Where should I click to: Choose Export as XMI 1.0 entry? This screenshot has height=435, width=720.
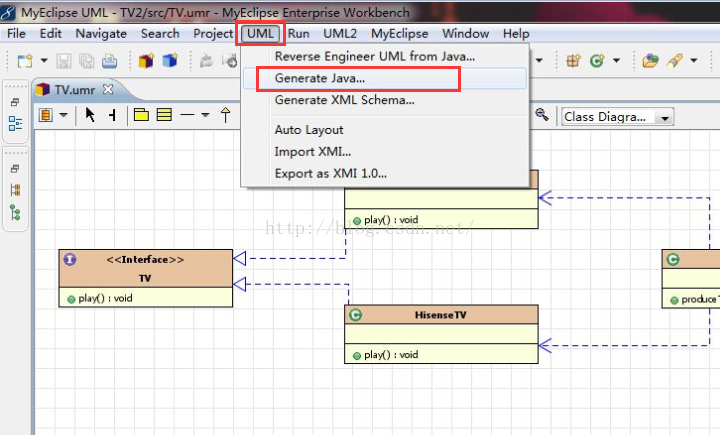385,174
